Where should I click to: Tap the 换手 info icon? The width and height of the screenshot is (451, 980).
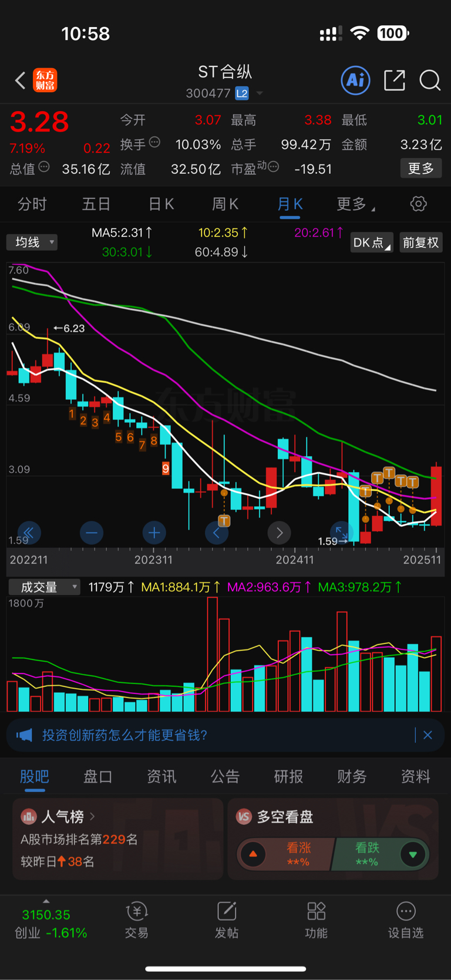154,142
